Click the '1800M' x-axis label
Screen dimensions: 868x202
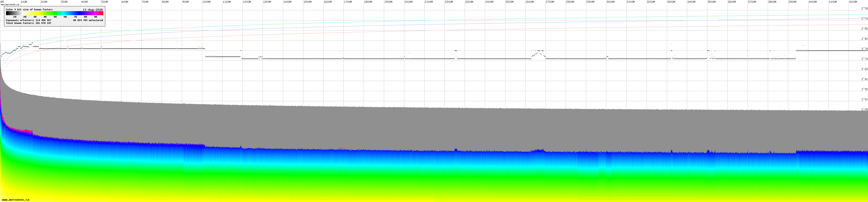[x=368, y=2]
